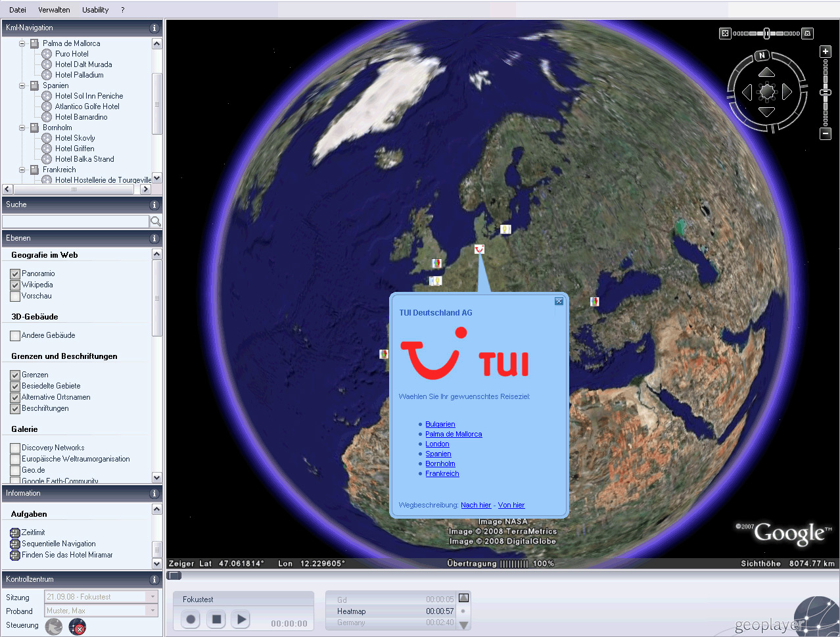Enable the Discovery Networks checkbox
The width and height of the screenshot is (840, 637).
[x=15, y=448]
